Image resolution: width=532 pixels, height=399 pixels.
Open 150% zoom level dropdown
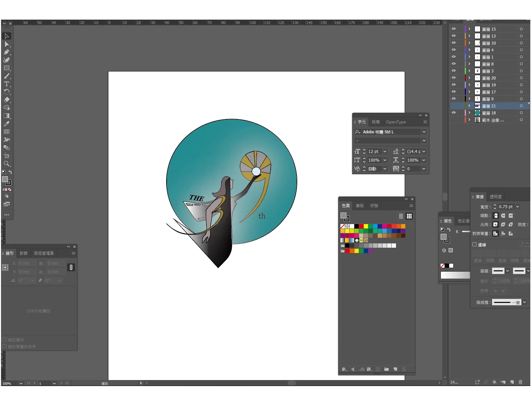pos(21,383)
